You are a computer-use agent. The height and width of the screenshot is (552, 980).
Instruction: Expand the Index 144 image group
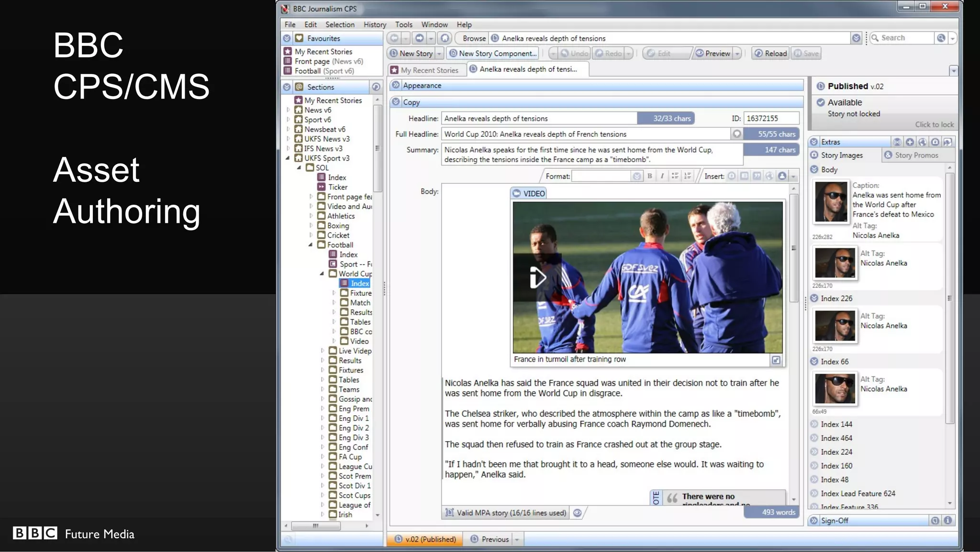click(814, 424)
